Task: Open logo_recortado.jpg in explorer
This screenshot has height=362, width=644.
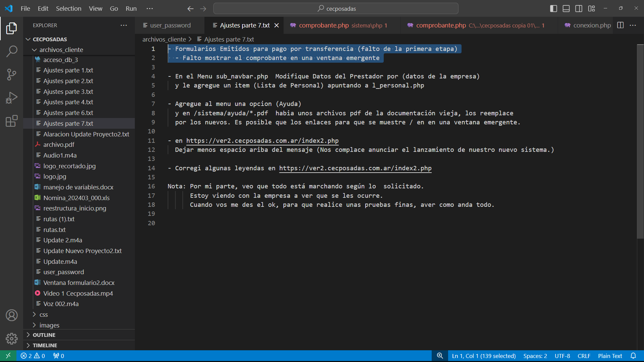Action: (79, 166)
